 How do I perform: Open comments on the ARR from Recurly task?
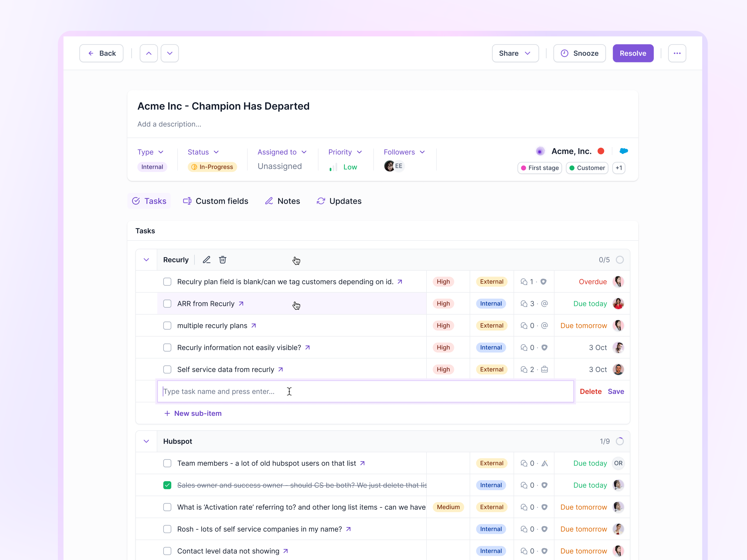524,304
